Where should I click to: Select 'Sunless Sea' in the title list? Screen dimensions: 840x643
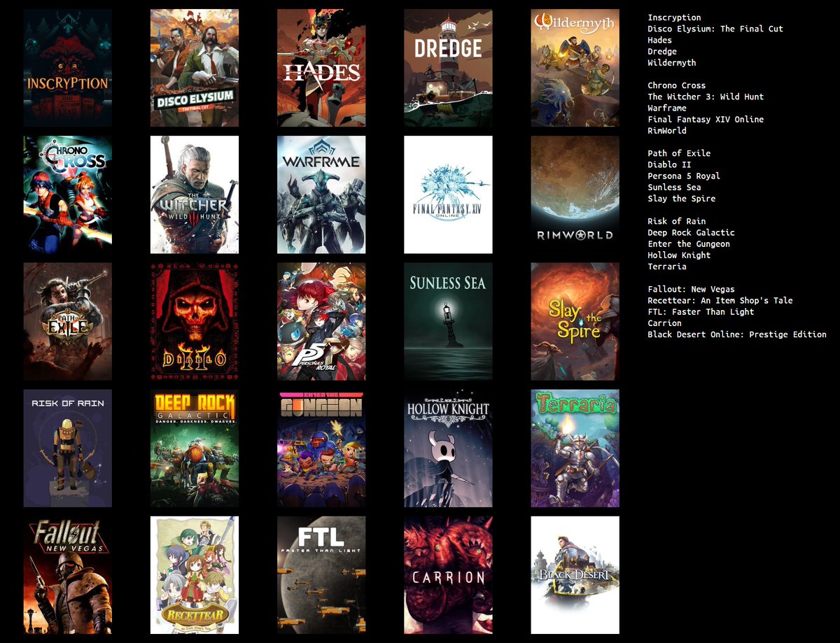(x=674, y=187)
